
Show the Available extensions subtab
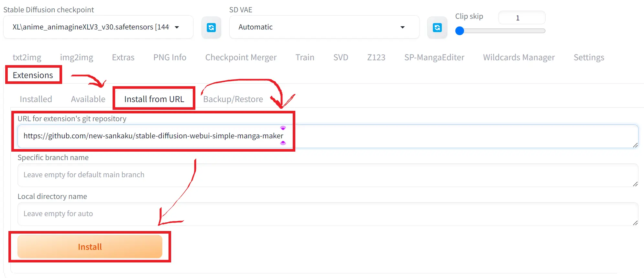(88, 99)
